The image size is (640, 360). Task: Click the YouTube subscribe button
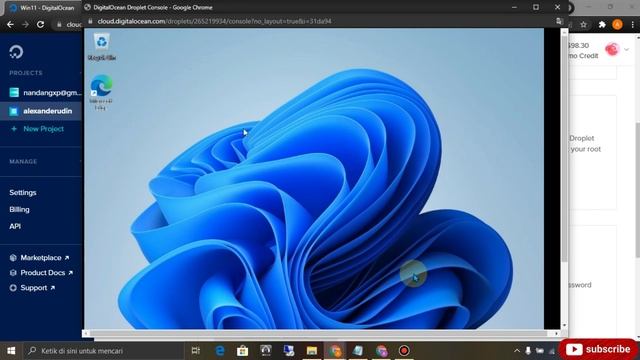(x=598, y=349)
